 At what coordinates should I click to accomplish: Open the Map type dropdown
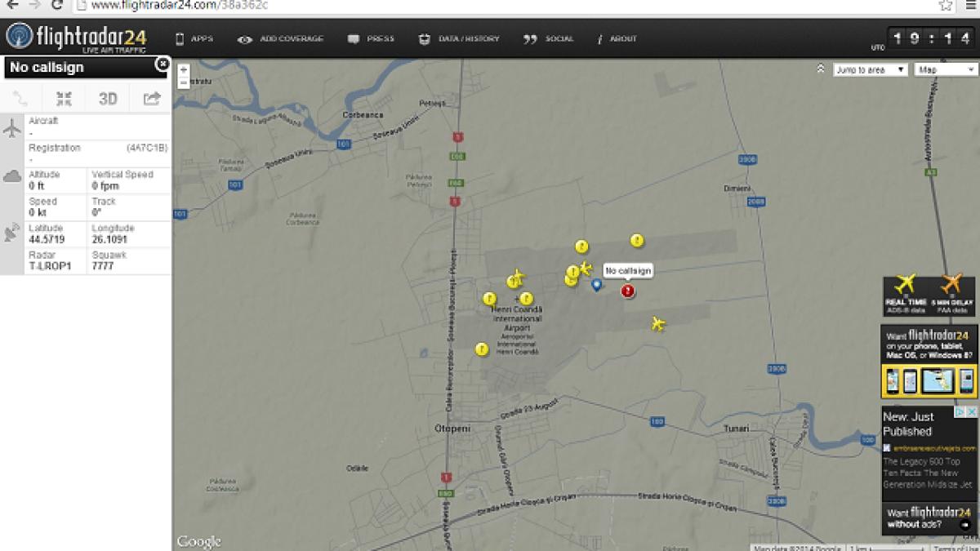946,70
